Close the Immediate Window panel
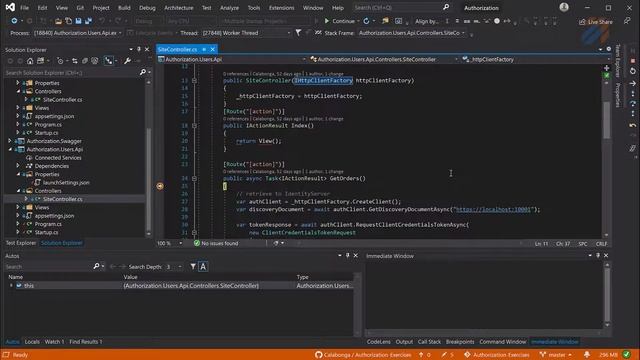The image size is (640, 360). [x=606, y=256]
